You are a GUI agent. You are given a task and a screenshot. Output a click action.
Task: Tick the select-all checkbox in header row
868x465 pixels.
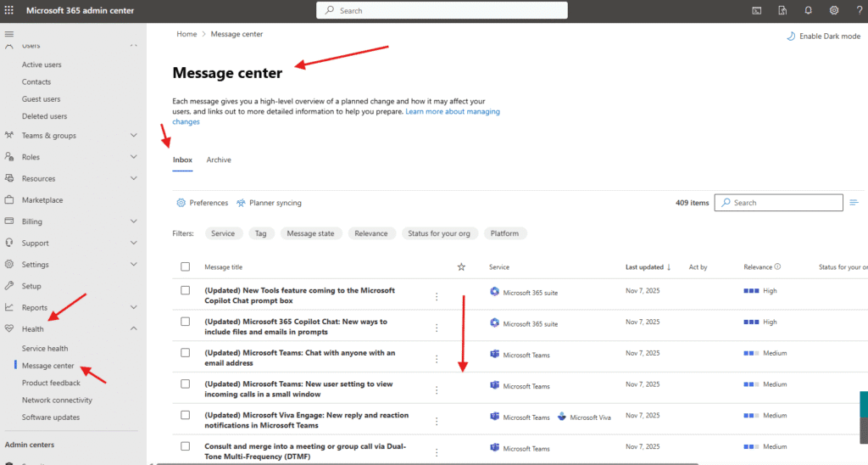pos(186,267)
